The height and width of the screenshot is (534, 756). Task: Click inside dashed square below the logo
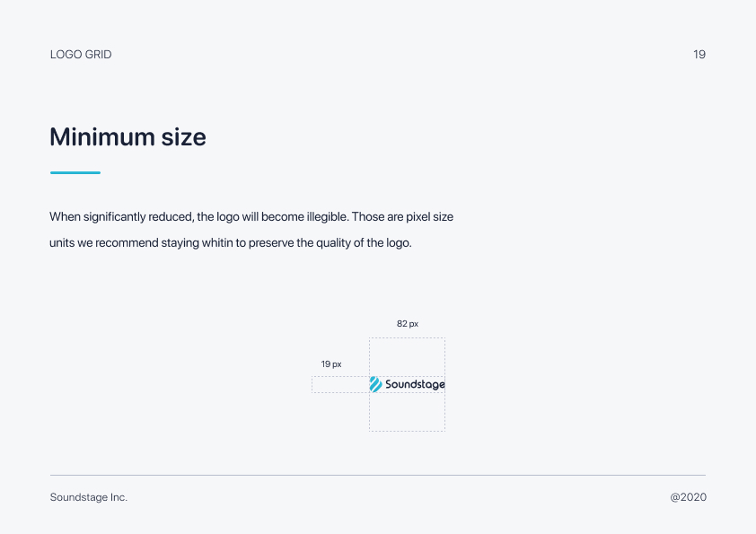(407, 412)
